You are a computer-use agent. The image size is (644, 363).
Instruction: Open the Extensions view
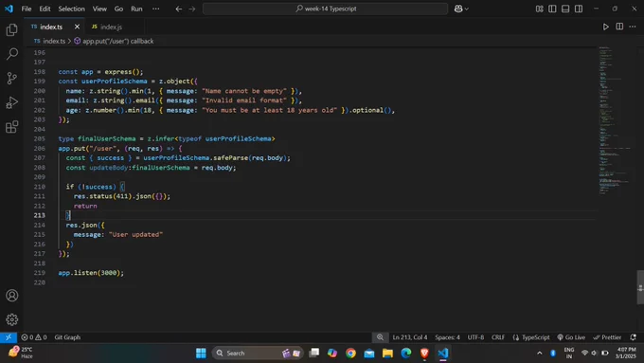click(12, 127)
